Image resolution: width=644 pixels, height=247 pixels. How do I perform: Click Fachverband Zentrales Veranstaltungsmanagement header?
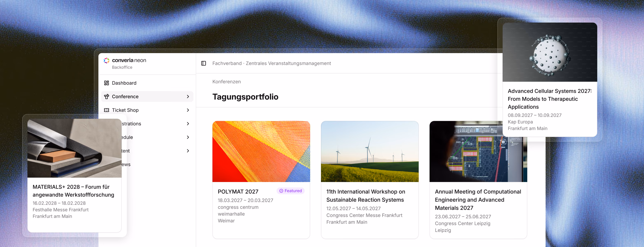[x=272, y=63]
